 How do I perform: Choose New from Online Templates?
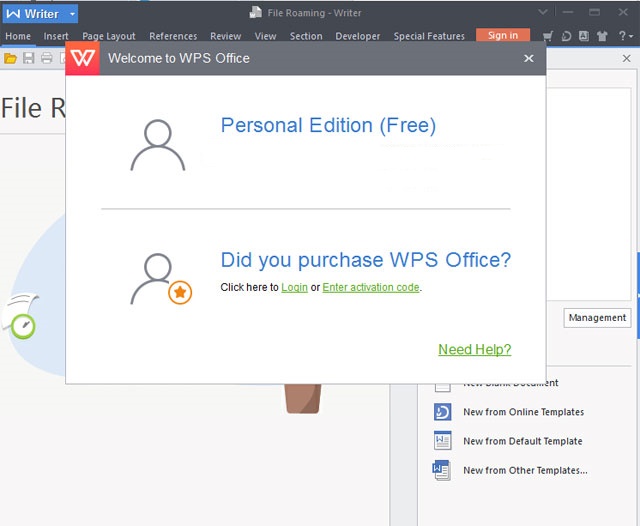[524, 412]
